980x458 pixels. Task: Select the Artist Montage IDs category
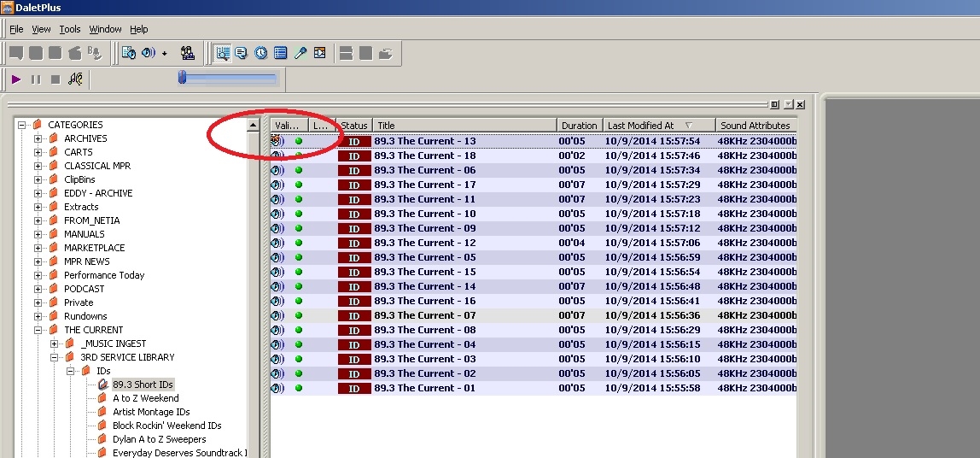click(151, 412)
